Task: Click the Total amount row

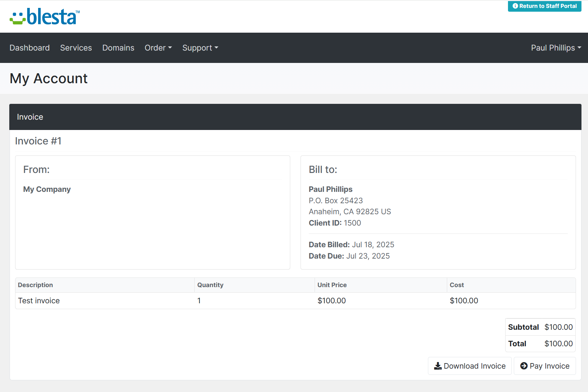Action: [x=540, y=344]
